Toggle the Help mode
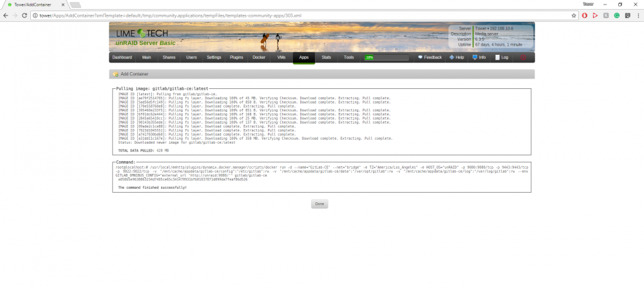Viewport: 644px width, 288px height. [x=457, y=57]
